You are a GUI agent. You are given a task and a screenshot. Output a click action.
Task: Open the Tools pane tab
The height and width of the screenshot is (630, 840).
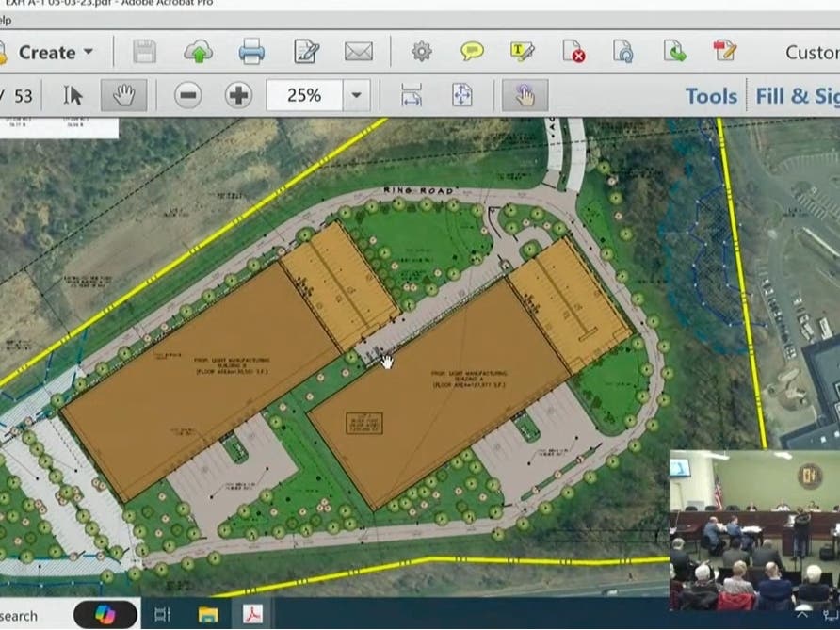(x=711, y=95)
